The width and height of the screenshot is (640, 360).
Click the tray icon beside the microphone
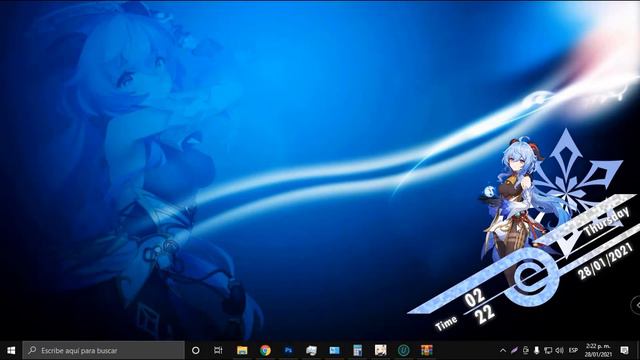pos(526,350)
